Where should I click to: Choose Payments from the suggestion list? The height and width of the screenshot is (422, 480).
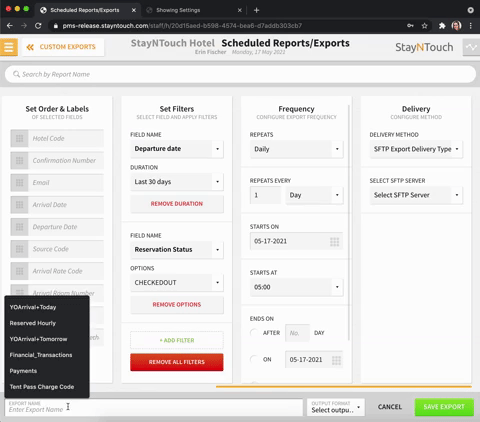click(47, 371)
